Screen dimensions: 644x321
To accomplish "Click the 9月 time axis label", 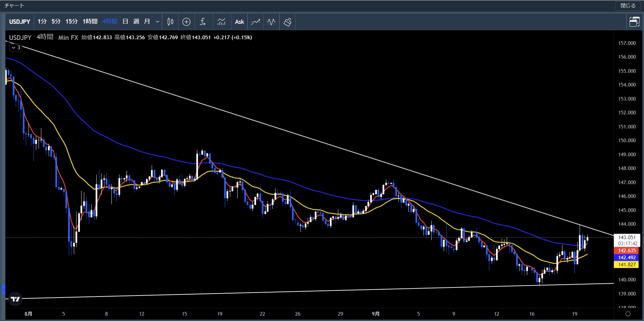I will 376,314.
